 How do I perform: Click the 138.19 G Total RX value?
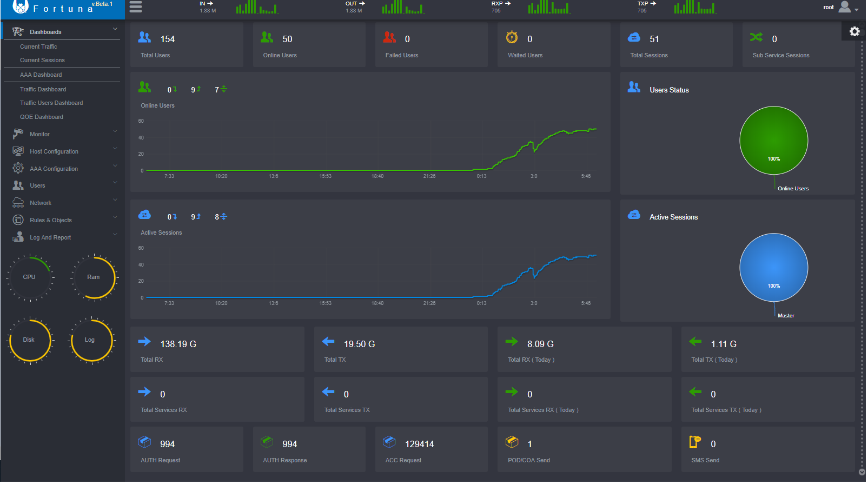tap(178, 344)
